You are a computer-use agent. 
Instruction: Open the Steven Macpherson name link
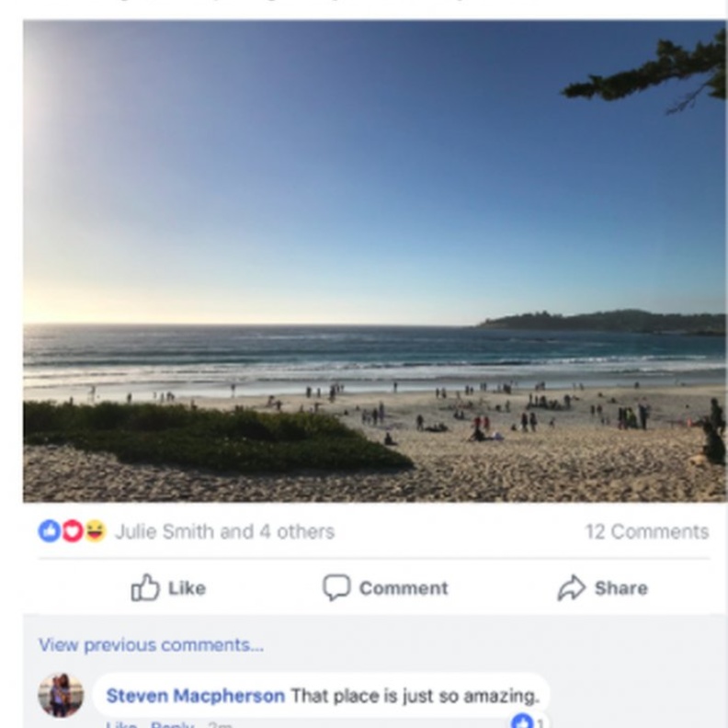(x=195, y=696)
